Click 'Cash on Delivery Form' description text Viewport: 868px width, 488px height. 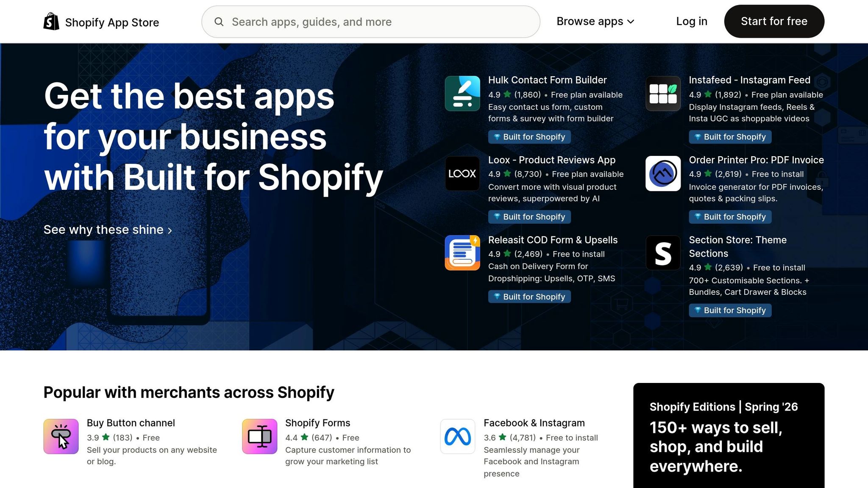(551, 272)
